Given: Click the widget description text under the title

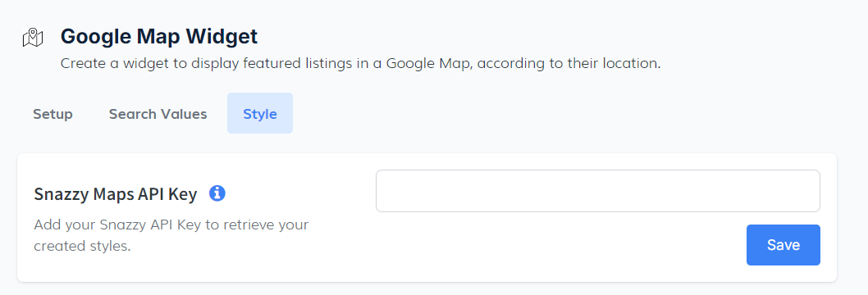Looking at the screenshot, I should coord(360,64).
